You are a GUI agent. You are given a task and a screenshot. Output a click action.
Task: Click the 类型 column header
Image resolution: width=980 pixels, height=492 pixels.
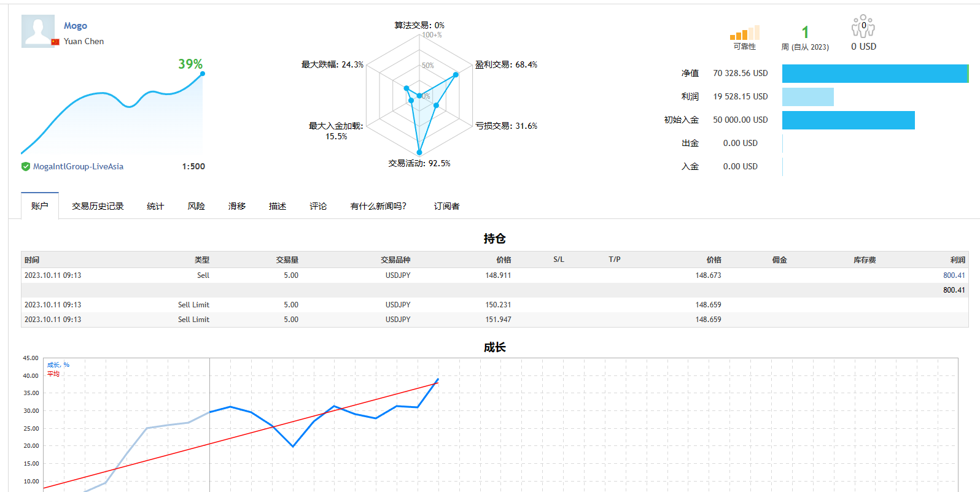(202, 260)
